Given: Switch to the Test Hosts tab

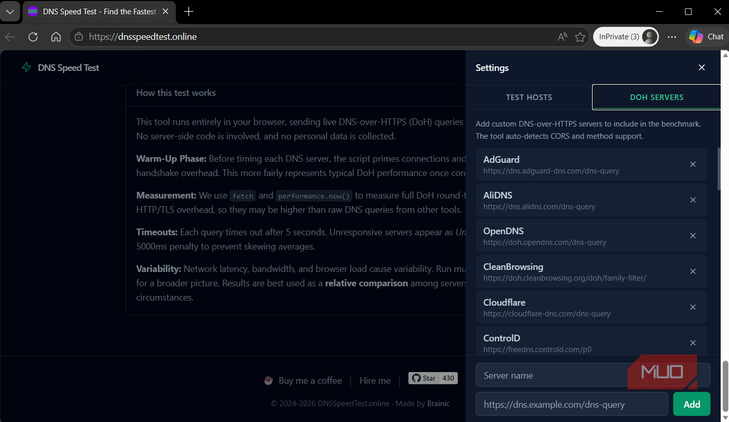Looking at the screenshot, I should tap(529, 97).
